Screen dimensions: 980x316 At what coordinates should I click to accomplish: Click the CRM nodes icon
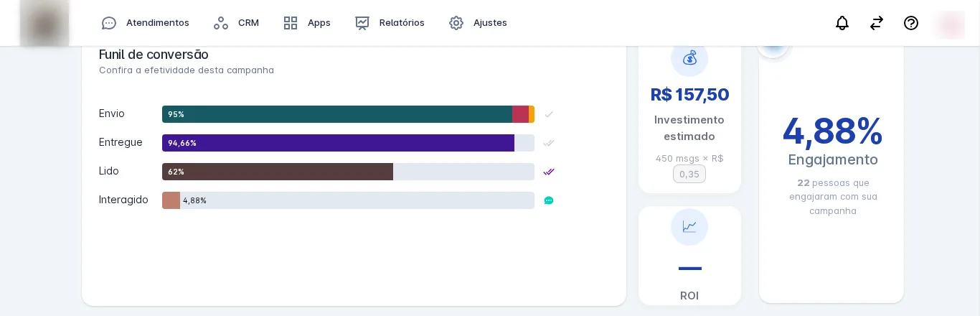coord(221,23)
